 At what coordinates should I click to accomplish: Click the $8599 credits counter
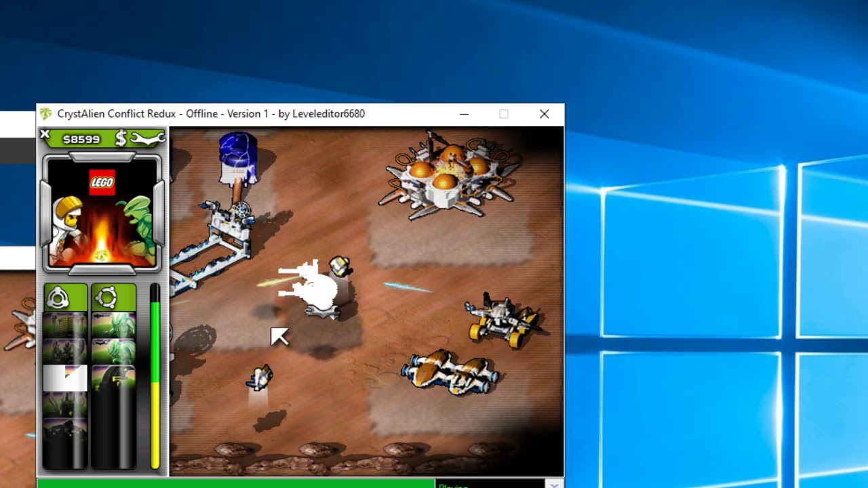tap(81, 139)
